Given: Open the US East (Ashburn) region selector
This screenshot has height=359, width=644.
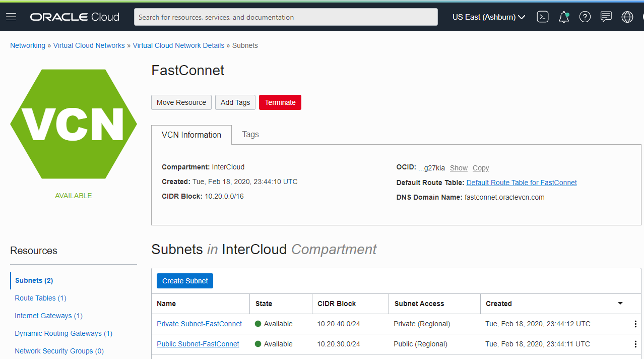Looking at the screenshot, I should (x=487, y=17).
